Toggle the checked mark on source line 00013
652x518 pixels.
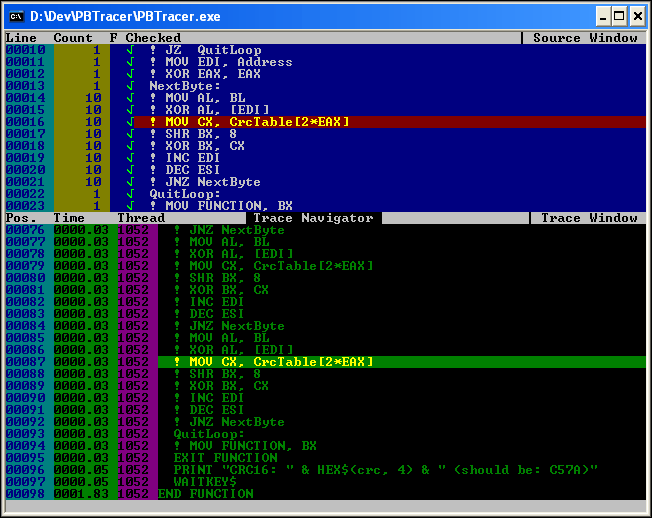click(130, 86)
